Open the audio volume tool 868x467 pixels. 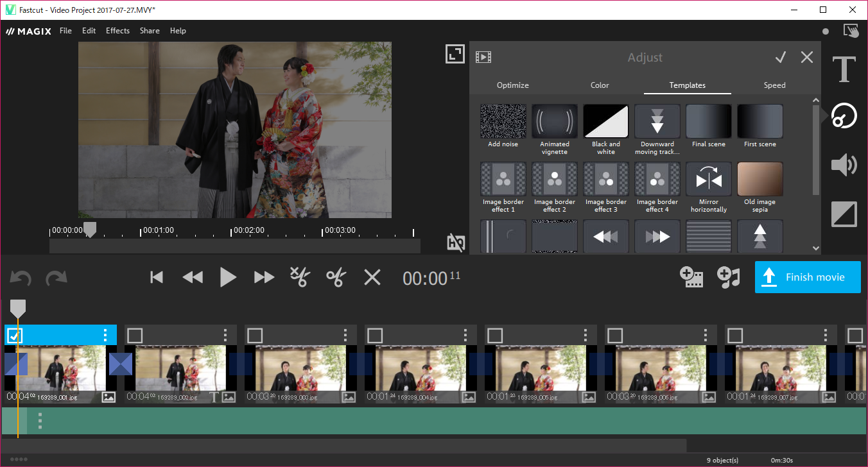(x=844, y=165)
